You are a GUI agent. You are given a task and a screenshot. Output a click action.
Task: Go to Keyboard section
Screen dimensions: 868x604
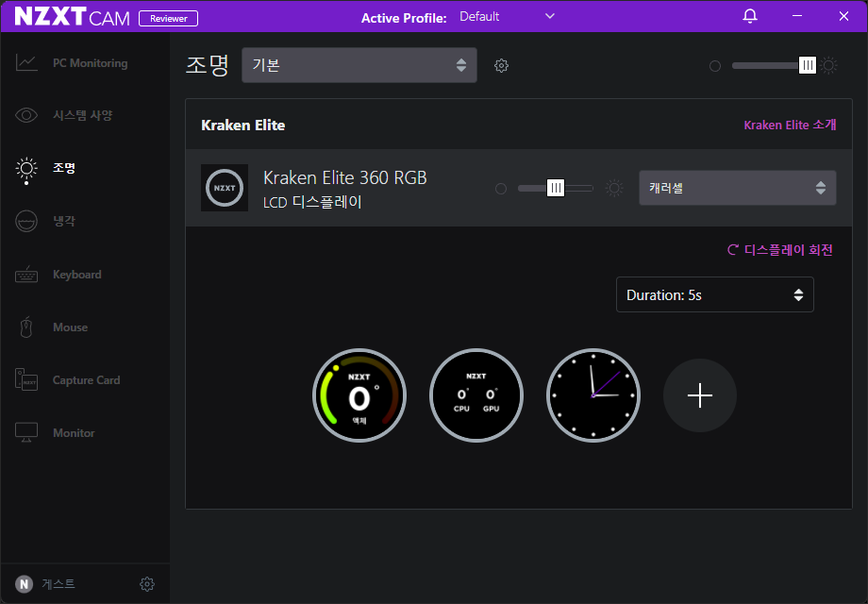click(x=77, y=274)
